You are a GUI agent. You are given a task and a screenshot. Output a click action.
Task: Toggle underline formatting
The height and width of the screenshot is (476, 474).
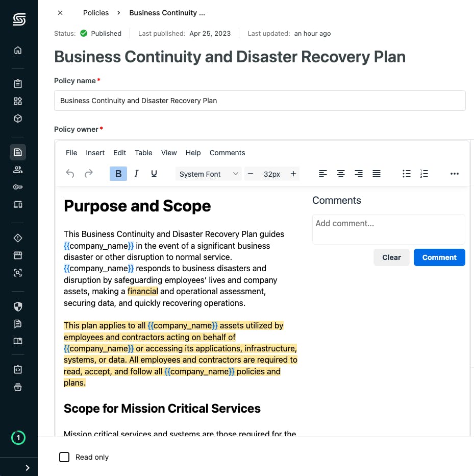(154, 174)
